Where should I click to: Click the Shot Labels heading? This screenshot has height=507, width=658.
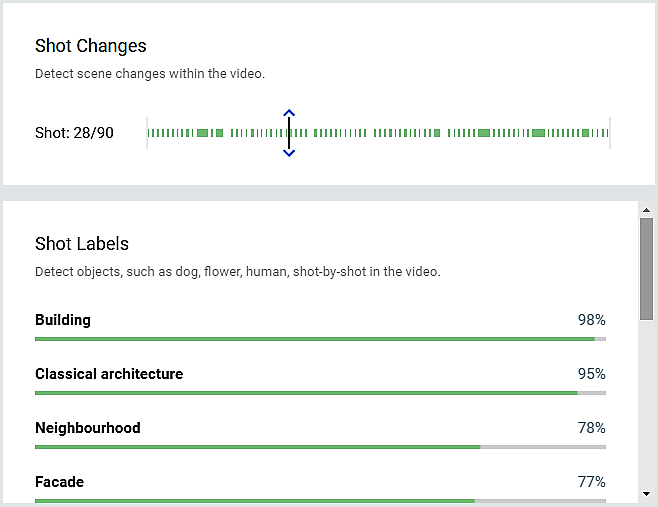tap(82, 244)
